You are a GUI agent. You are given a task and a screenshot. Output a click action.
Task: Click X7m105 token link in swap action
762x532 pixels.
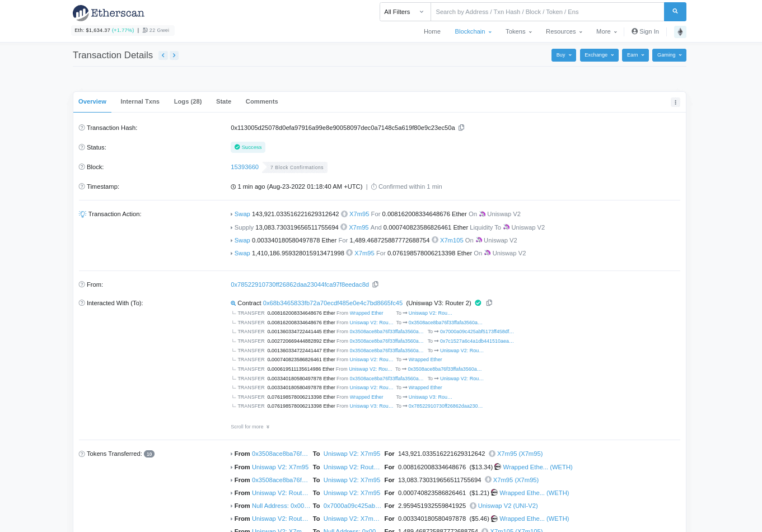[x=451, y=240]
